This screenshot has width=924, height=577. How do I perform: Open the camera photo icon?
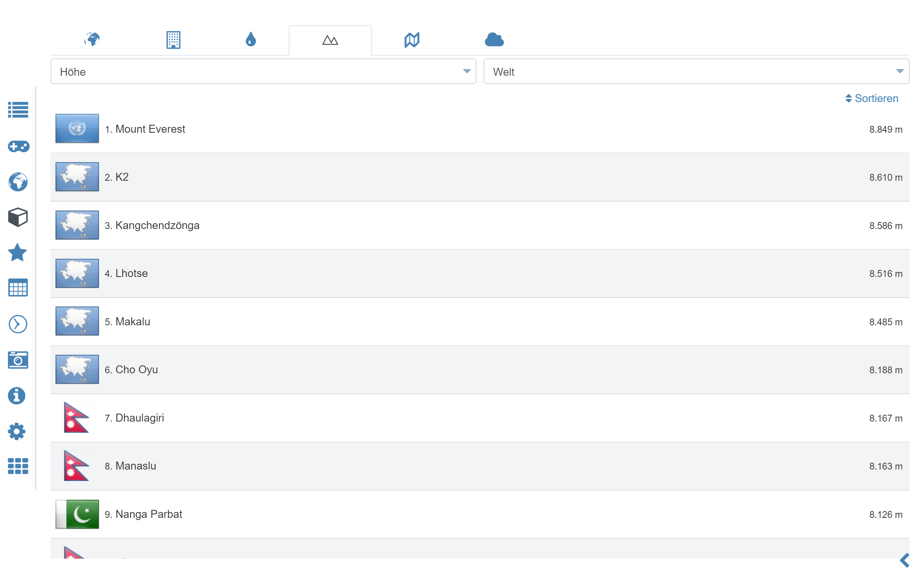[18, 360]
